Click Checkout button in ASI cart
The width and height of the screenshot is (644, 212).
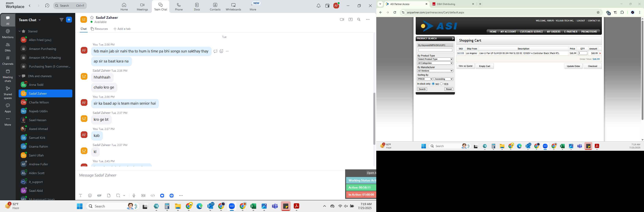(592, 66)
